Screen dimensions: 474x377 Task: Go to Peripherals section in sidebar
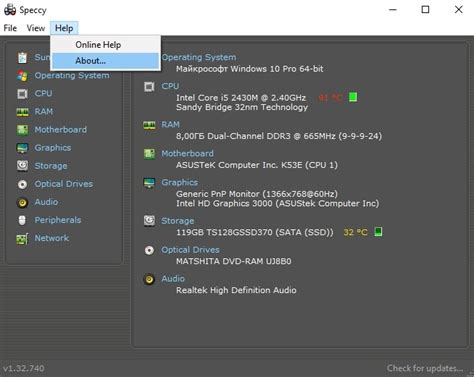click(58, 220)
